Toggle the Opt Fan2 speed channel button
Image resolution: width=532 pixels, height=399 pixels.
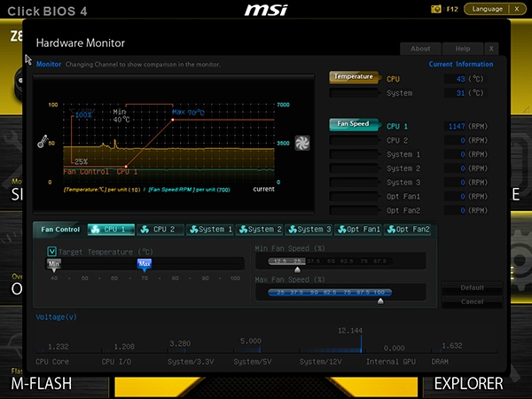(x=354, y=210)
